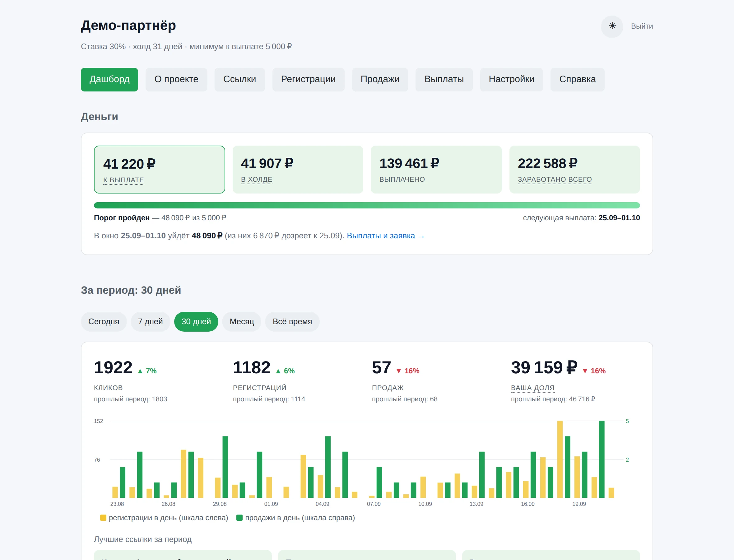734x560 pixels.
Task: Open the Ссылки tab
Action: coord(239,79)
